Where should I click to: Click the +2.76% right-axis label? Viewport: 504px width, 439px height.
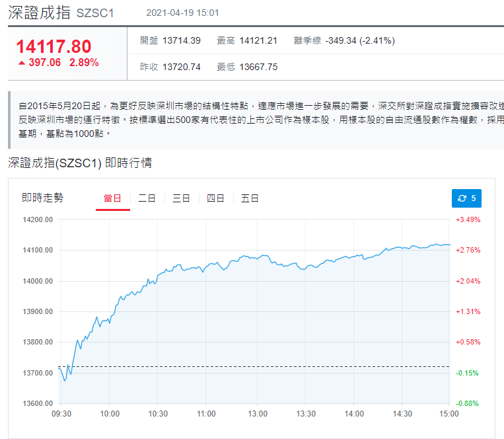tap(468, 250)
